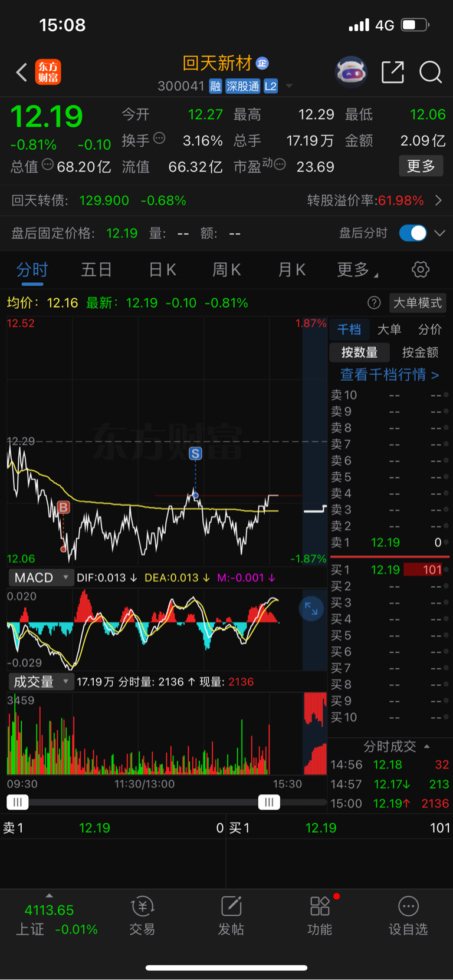
Task: Grab the left timeline range handle
Action: (x=18, y=802)
